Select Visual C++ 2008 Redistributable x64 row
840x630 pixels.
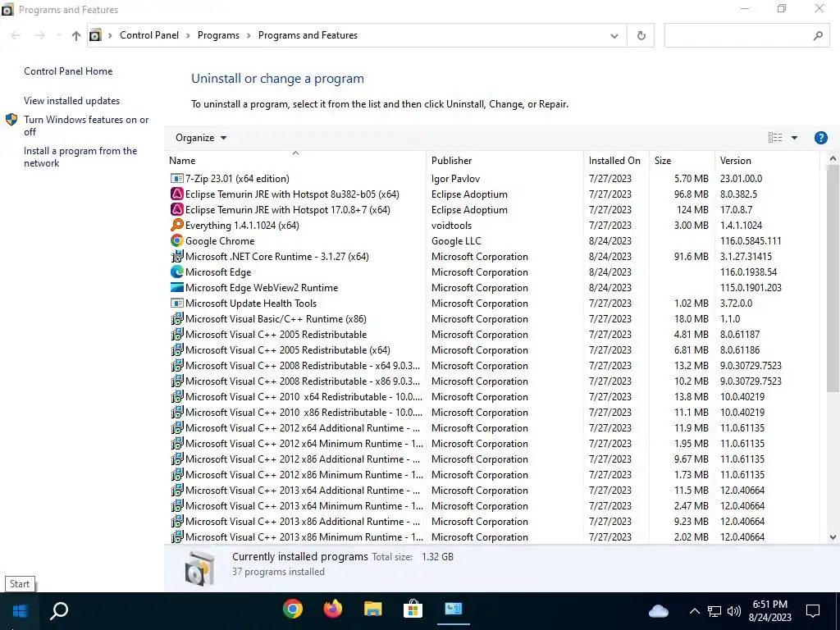coord(493,365)
